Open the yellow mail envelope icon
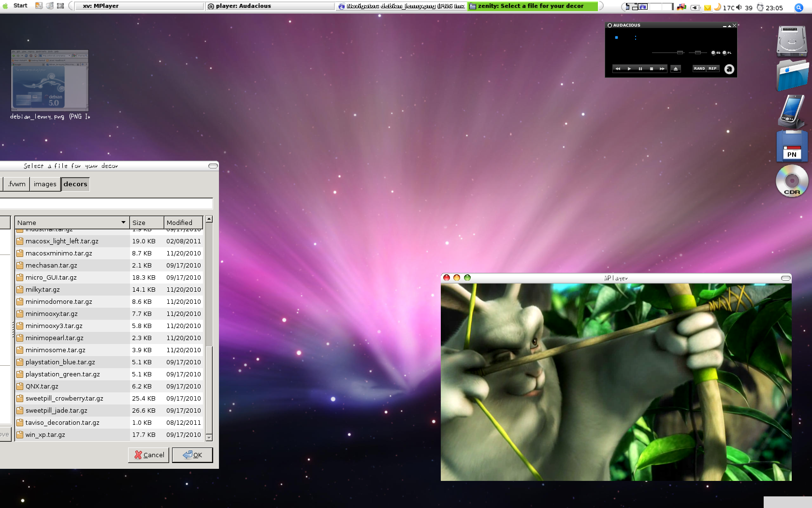The image size is (812, 508). (x=708, y=8)
